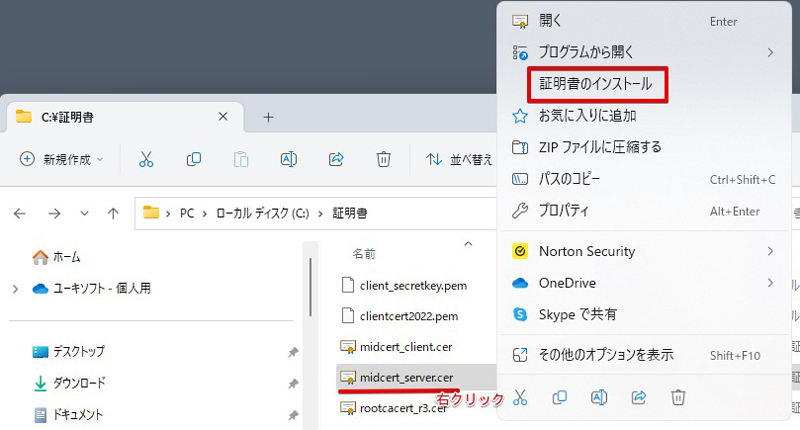Expand chevron between PC and ローカル ディスク
800x430 pixels.
[x=205, y=214]
